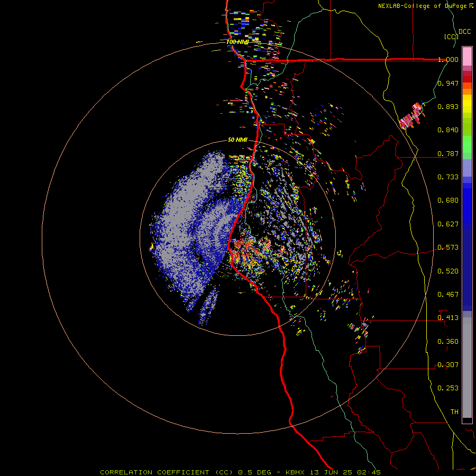Click the 1.000 color scale value

(x=448, y=59)
